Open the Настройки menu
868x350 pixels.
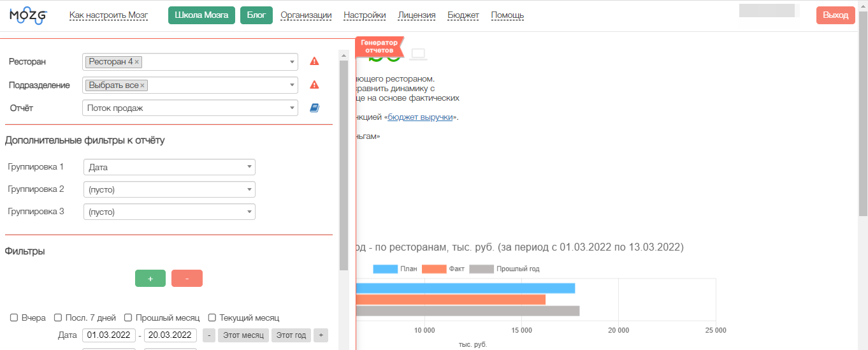click(365, 15)
